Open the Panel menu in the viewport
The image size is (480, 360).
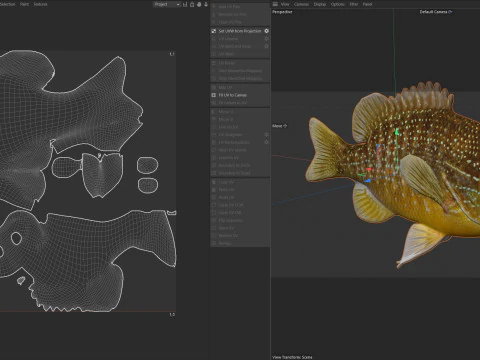click(367, 4)
